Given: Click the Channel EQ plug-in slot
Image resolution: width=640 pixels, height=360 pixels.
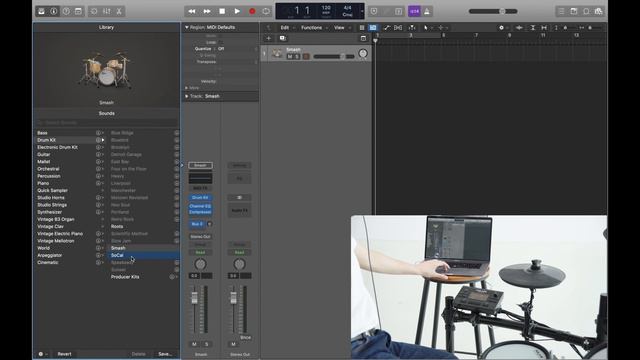Looking at the screenshot, I should pos(200,206).
